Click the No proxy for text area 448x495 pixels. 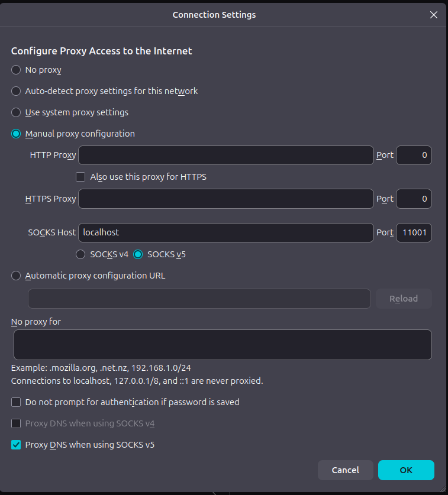coord(222,345)
